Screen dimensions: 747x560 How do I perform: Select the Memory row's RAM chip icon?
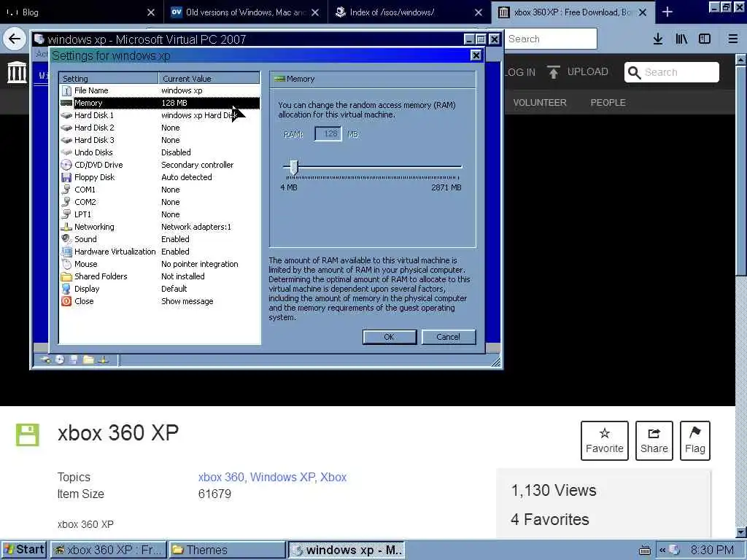click(x=66, y=103)
